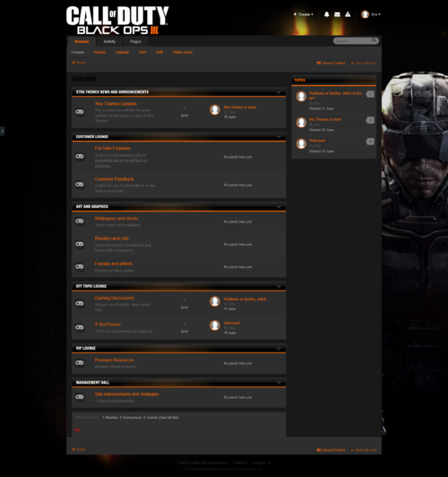This screenshot has width=448, height=477.
Task: Click the forum icon beside Renders and cuts
Action: click(x=80, y=244)
